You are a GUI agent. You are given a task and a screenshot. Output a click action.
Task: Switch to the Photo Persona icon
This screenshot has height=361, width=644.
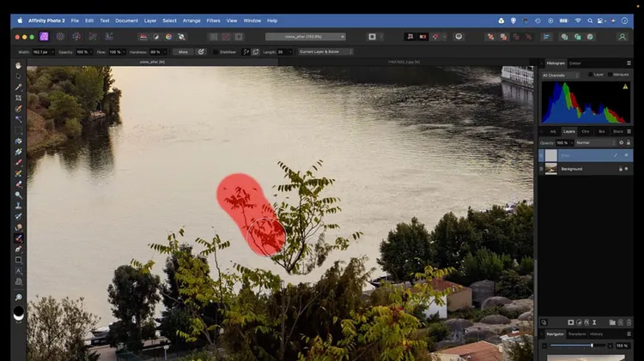point(44,37)
